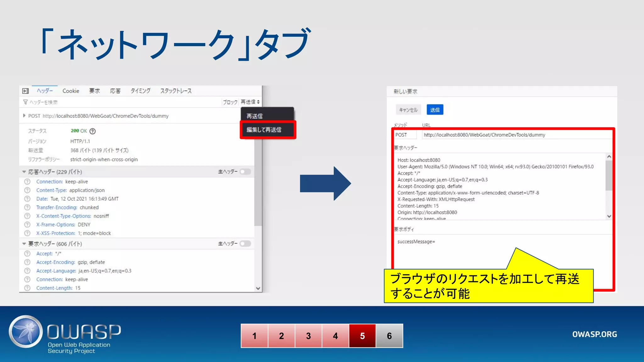Viewport: 644px width, 362px height.
Task: Go to slide section 4
Action: pyautogui.click(x=336, y=336)
